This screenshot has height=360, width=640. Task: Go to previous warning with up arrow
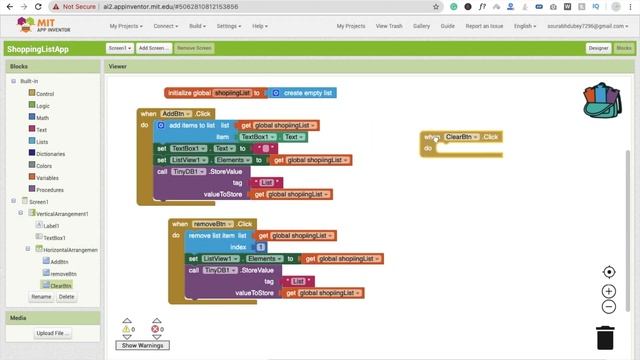coord(127,320)
